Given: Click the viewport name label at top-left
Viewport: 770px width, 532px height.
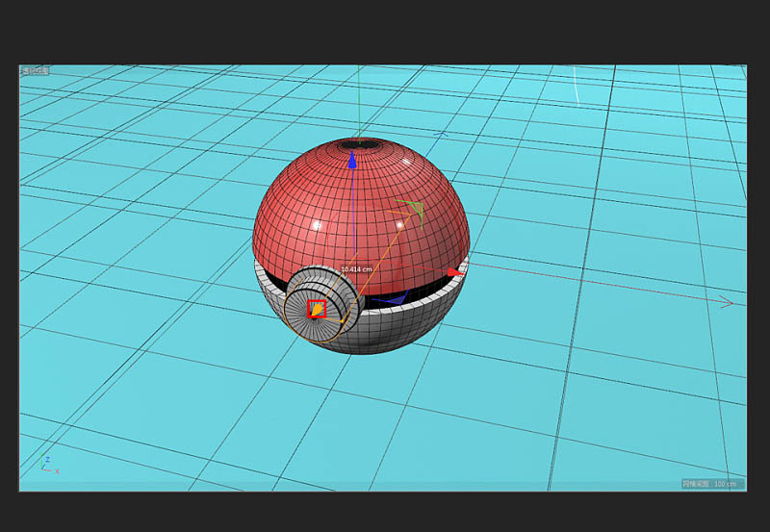Looking at the screenshot, I should tap(37, 70).
